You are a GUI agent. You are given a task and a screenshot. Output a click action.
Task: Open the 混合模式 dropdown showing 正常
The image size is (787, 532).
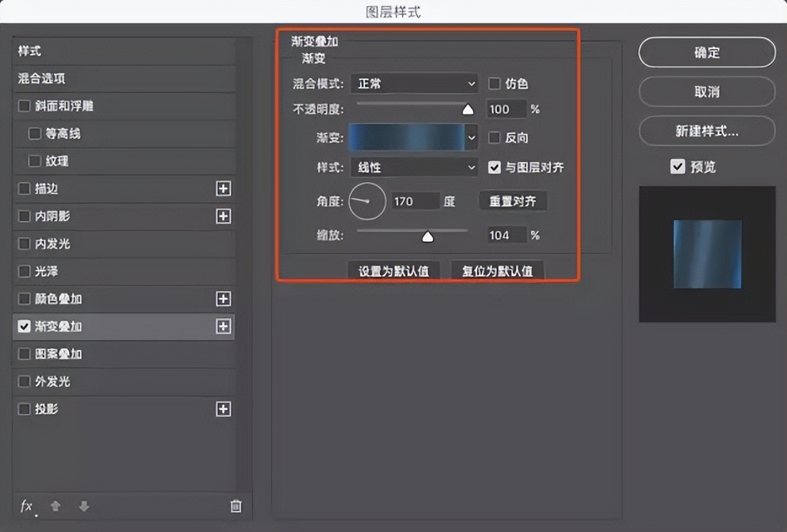413,84
